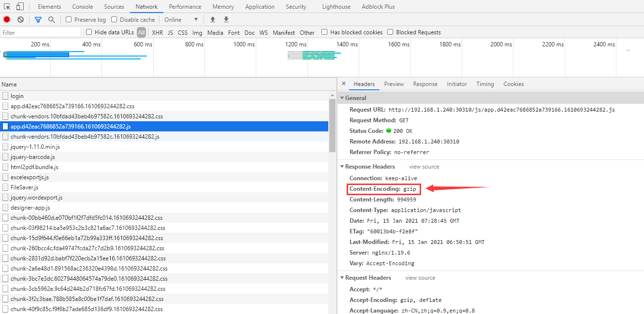
Task: Open the Memory tab
Action: tap(223, 7)
